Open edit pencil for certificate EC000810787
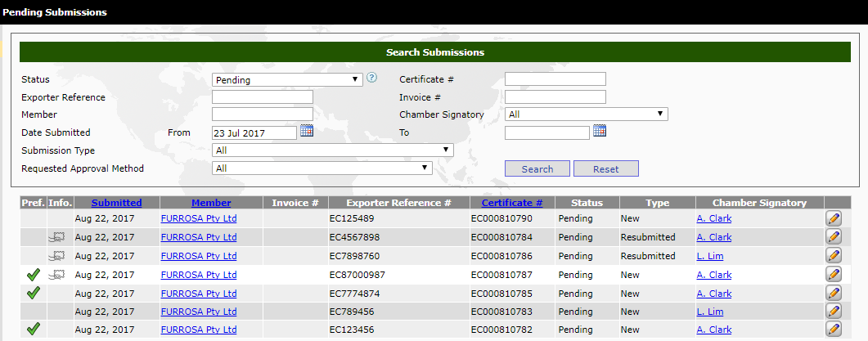This screenshot has height=341, width=868. tap(834, 275)
